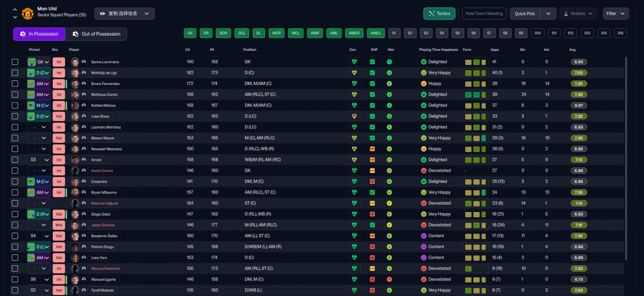Select the checkbox next to Amad
Viewport: 644px width, 296px height.
pos(15,160)
